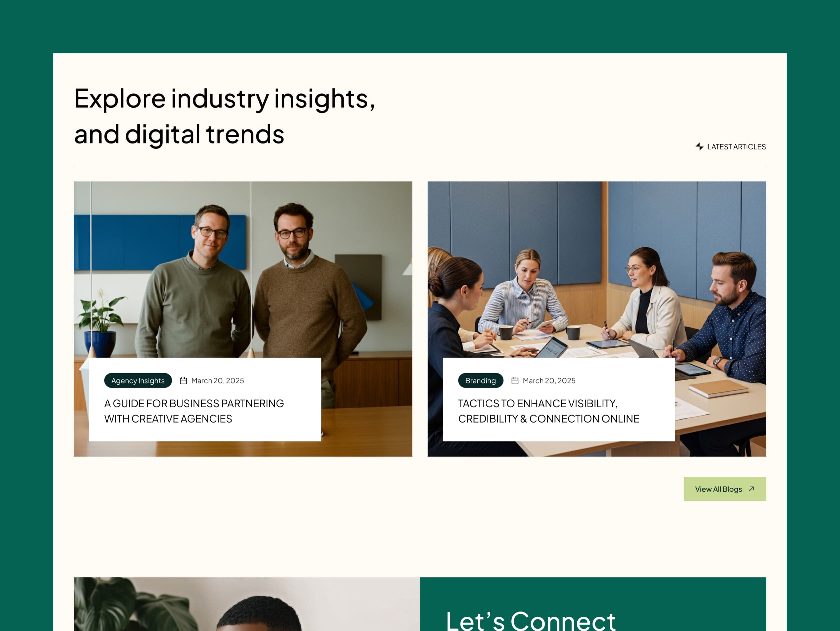Click the green Let's Connect banner panel
The width and height of the screenshot is (840, 631).
click(x=593, y=604)
